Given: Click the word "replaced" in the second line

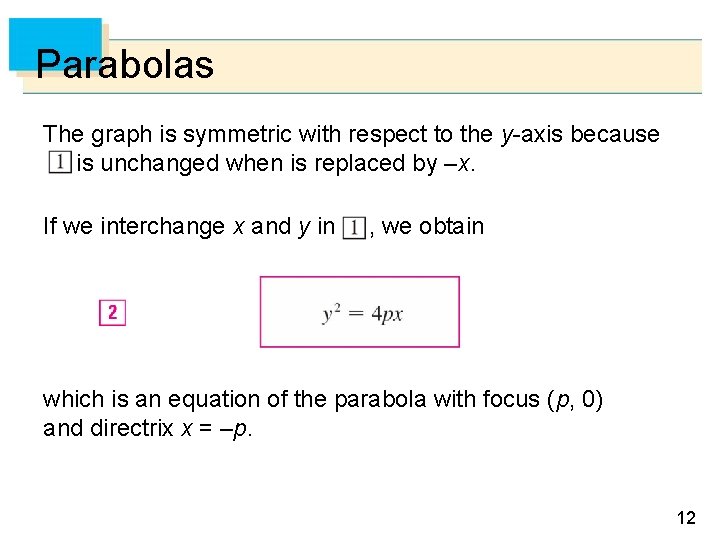Looking at the screenshot, I should 356,164.
